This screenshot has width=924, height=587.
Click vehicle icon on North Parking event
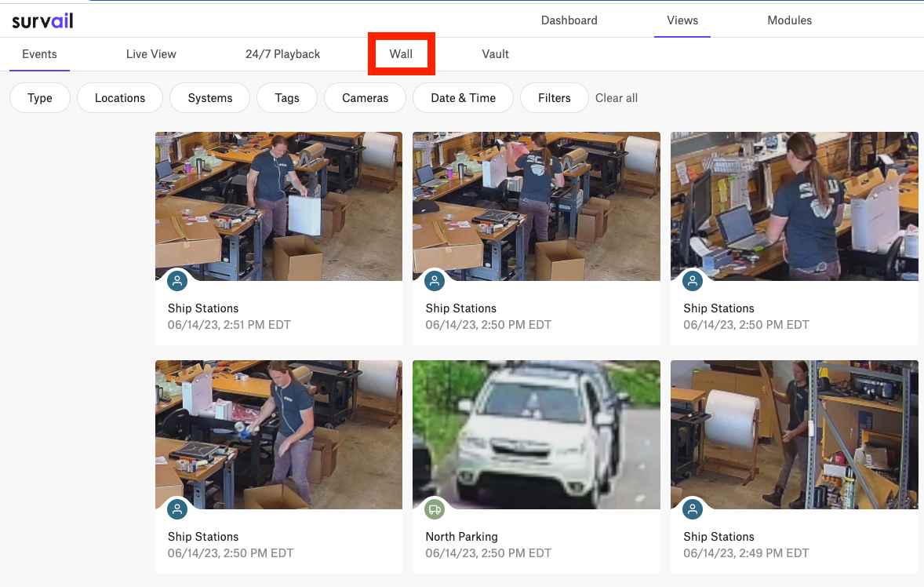click(435, 509)
